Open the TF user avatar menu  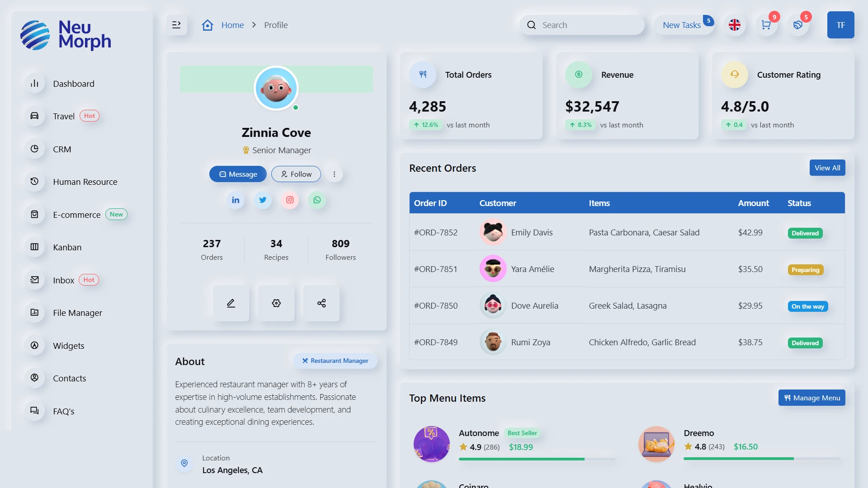840,25
